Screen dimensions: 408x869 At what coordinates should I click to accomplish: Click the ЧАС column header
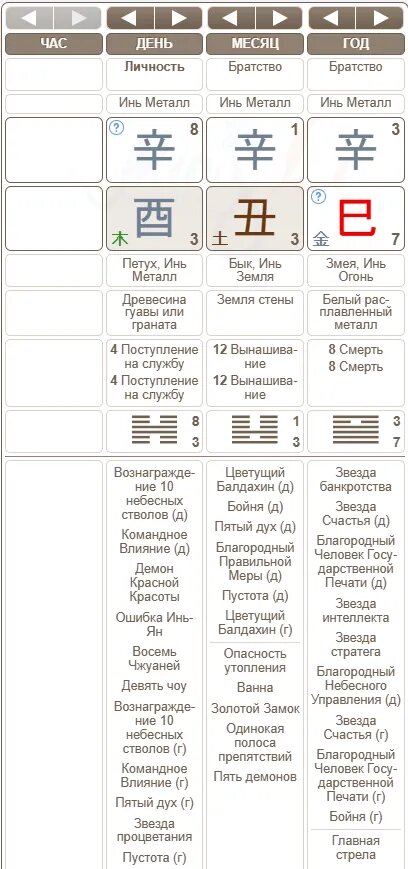[54, 44]
